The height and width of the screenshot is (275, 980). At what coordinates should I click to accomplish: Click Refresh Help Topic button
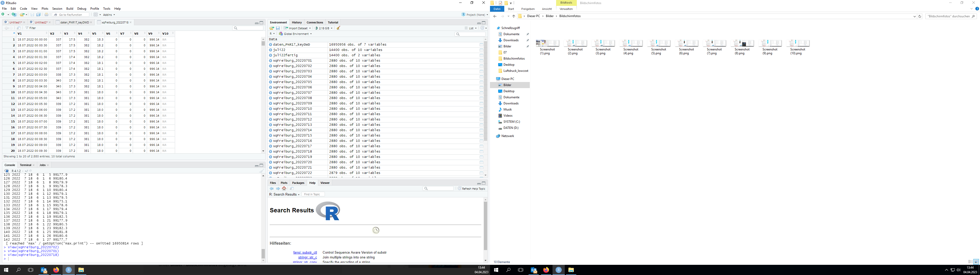[471, 188]
